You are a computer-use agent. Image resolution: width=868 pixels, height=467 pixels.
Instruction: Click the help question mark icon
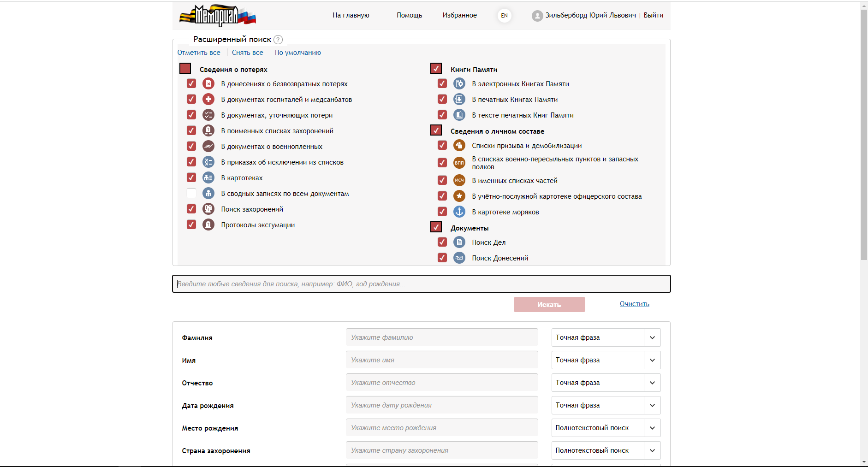tap(278, 40)
